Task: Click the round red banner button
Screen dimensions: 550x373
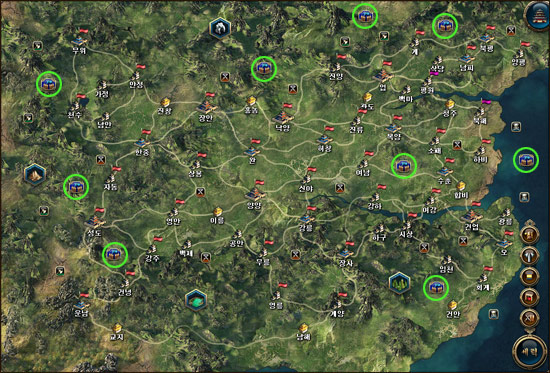Action: click(529, 298)
